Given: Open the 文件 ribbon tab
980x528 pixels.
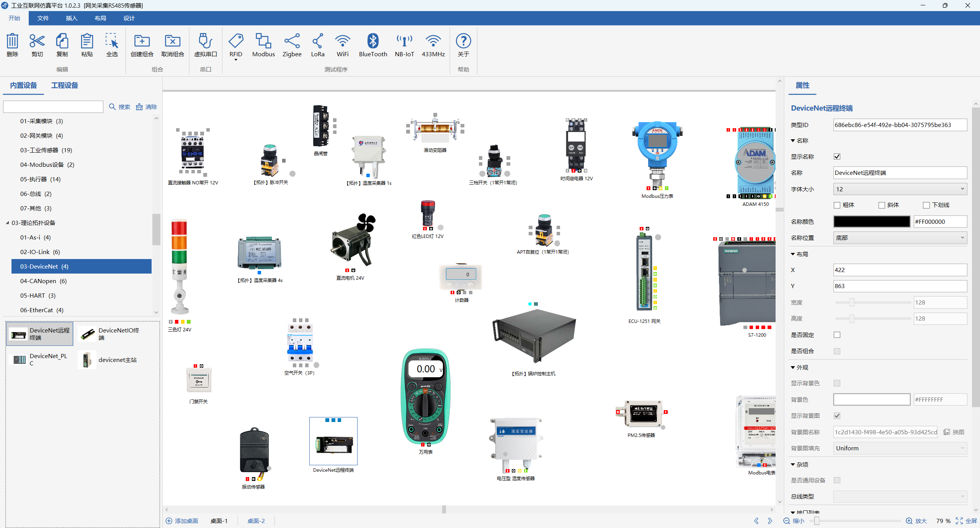Looking at the screenshot, I should click(43, 18).
